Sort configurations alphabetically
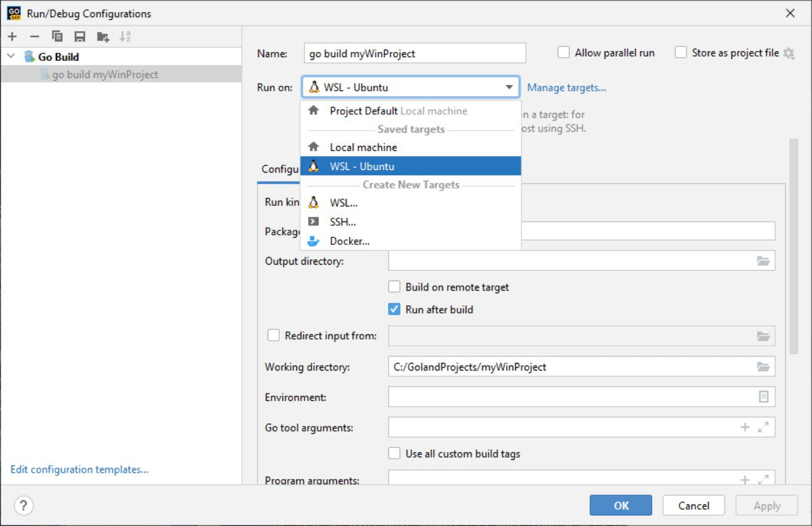The height and width of the screenshot is (526, 812). click(125, 36)
